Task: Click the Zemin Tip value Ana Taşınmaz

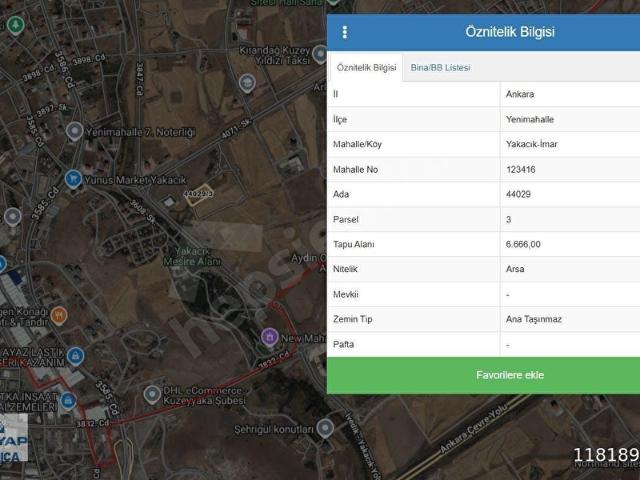Action: 533,319
